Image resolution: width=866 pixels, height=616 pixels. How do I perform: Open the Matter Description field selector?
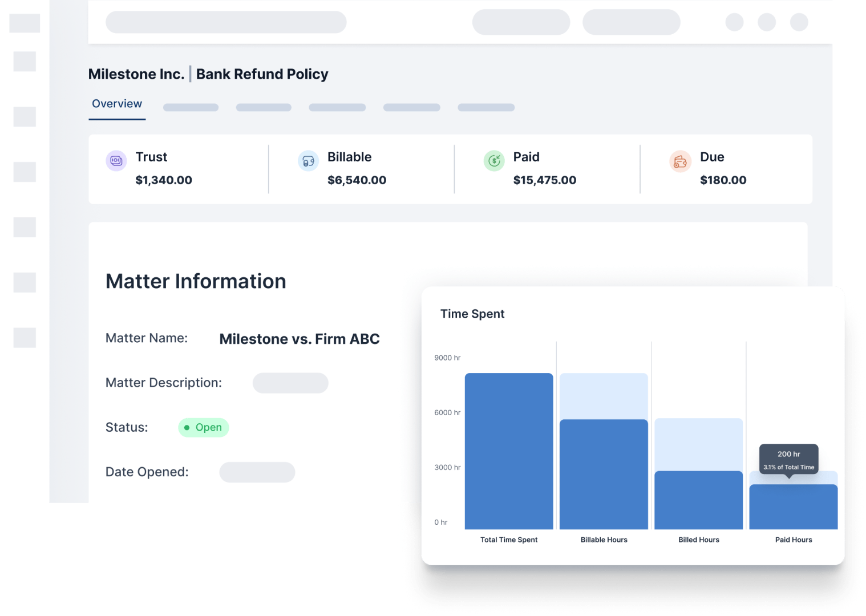(x=290, y=383)
